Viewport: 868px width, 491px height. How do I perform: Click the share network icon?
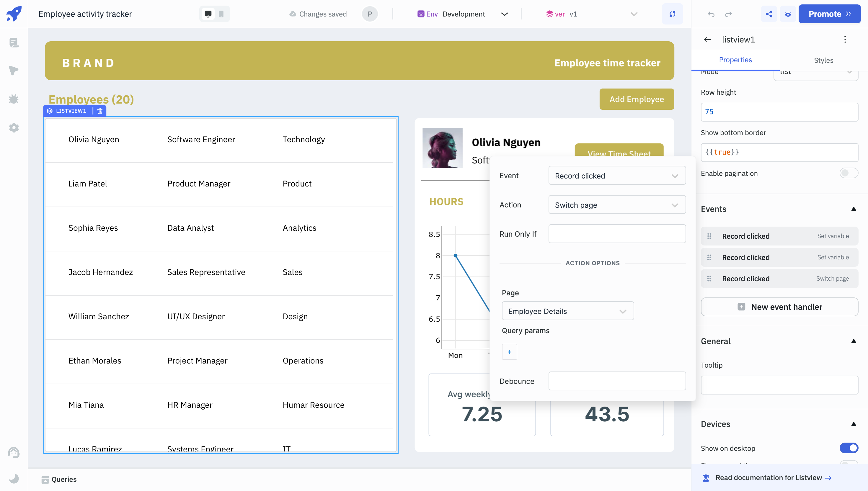point(769,14)
